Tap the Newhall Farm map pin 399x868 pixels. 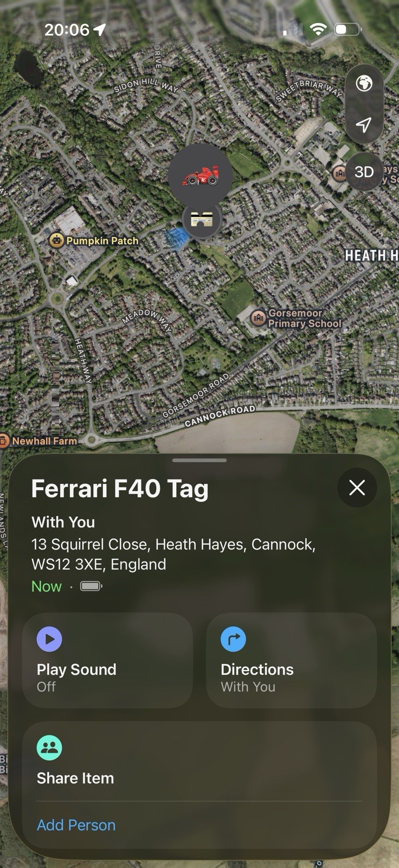pyautogui.click(x=4, y=441)
